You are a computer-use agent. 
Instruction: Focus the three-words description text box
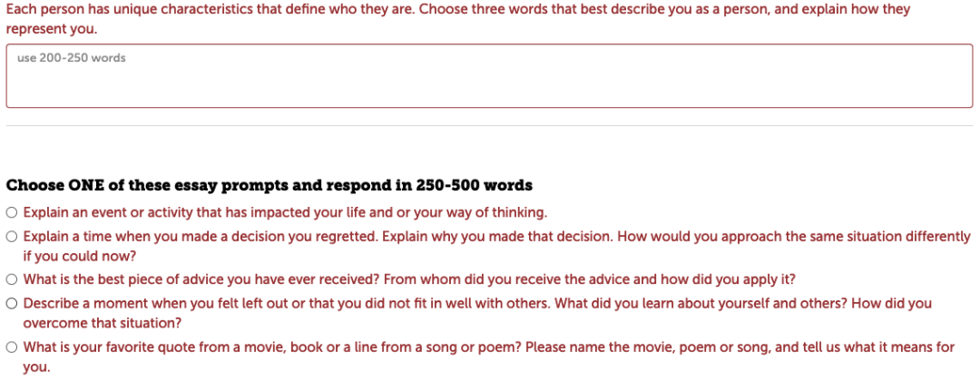click(x=489, y=75)
